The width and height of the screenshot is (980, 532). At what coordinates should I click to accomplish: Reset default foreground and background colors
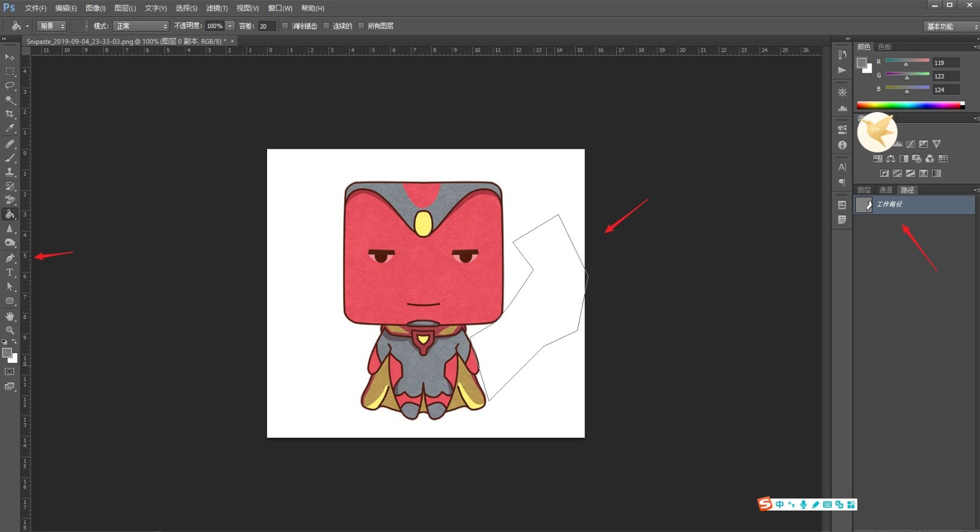(x=4, y=342)
